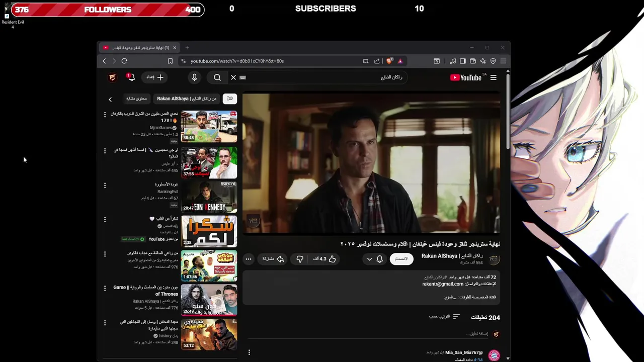Screen dimensions: 644x362
Task: Open the Brave Shields lion icon
Action: pos(389,61)
